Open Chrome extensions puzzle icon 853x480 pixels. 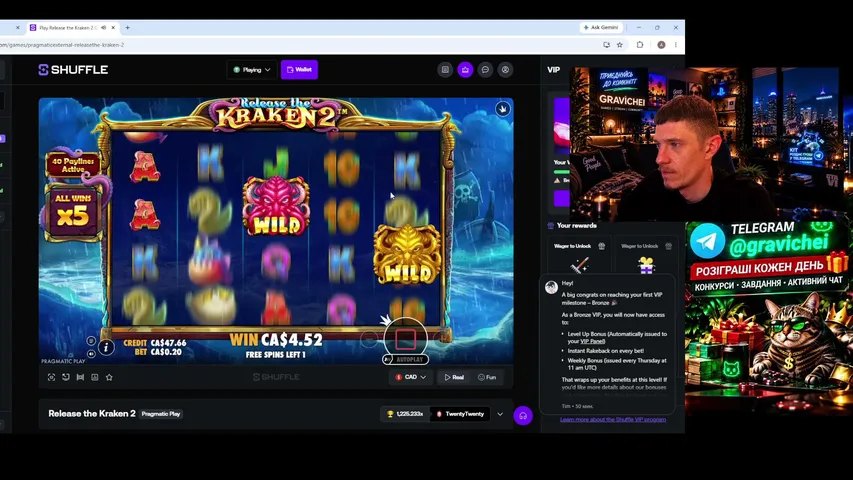[x=640, y=45]
